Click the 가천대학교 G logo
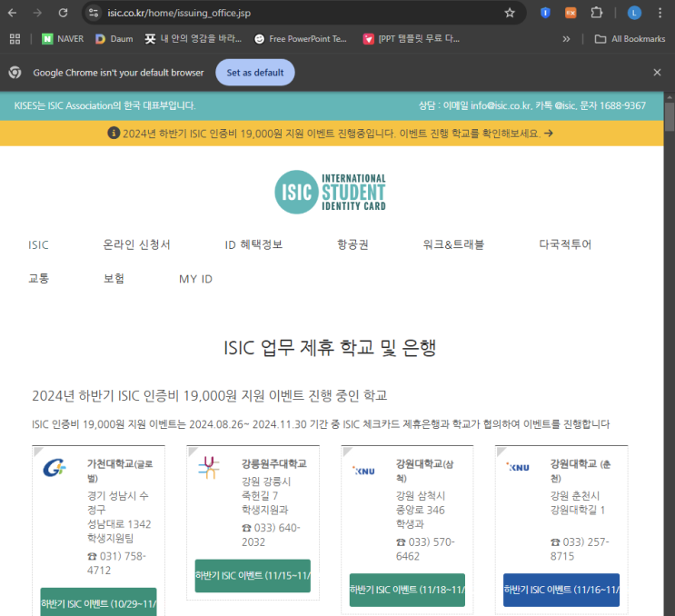 [x=55, y=468]
